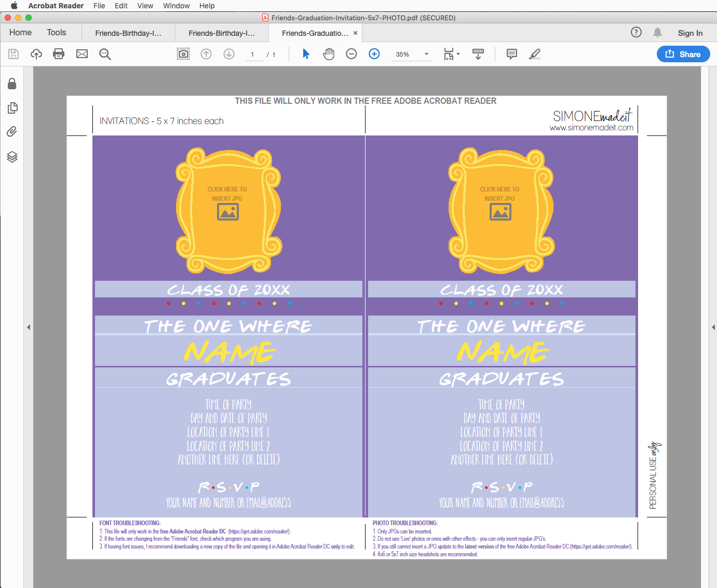Close the Friends-Graduatio... document tab
This screenshot has height=588, width=717.
pyautogui.click(x=355, y=33)
